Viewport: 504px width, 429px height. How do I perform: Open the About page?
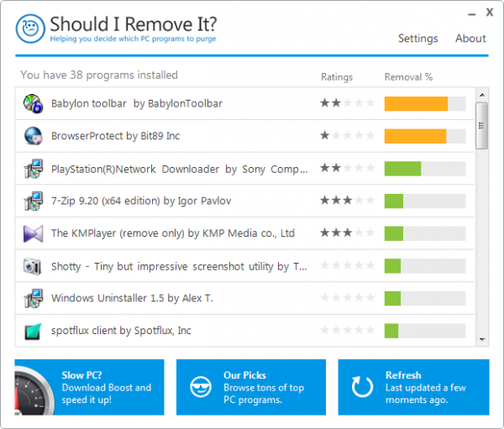coord(470,39)
